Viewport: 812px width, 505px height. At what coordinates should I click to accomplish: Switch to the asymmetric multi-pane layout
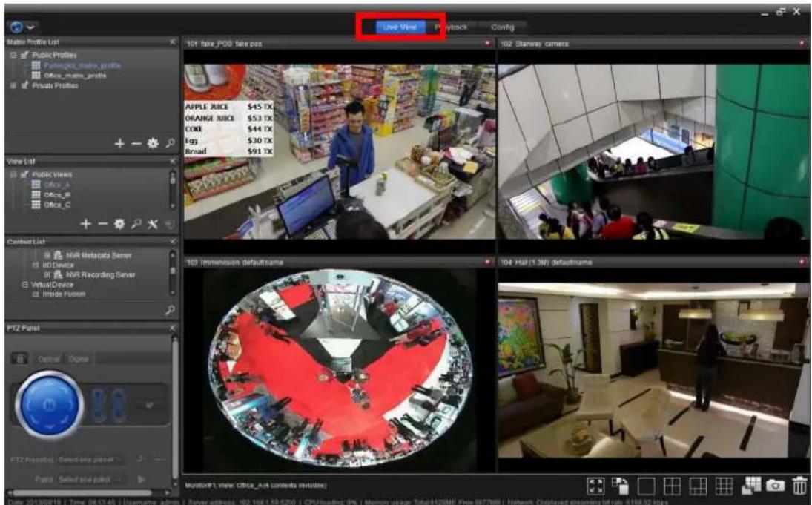click(x=698, y=486)
